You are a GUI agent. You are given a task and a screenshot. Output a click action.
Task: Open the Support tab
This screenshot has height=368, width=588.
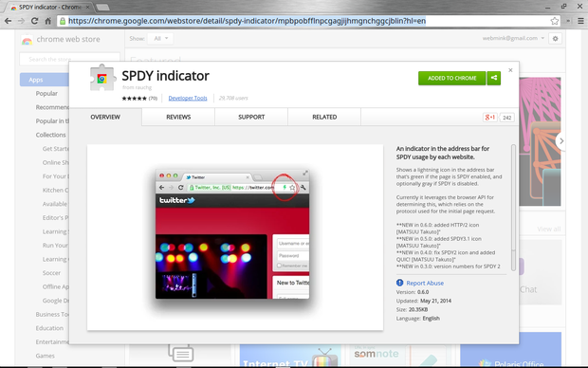tap(251, 117)
